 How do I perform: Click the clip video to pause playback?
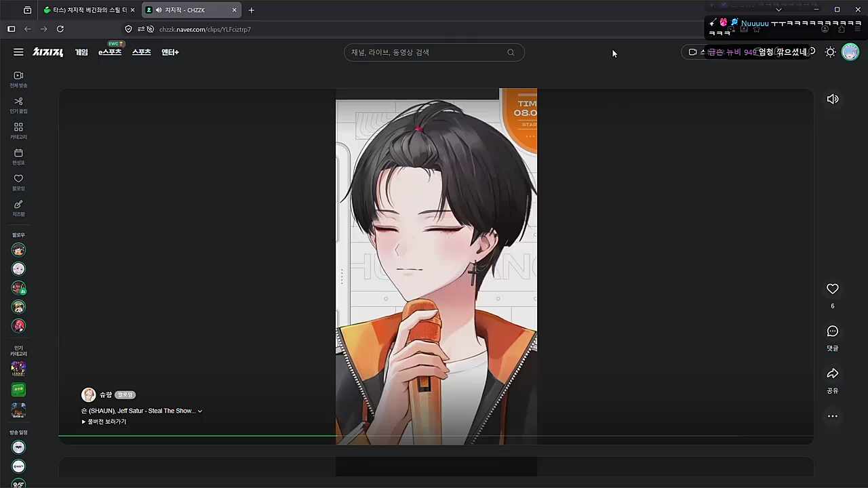[436, 266]
